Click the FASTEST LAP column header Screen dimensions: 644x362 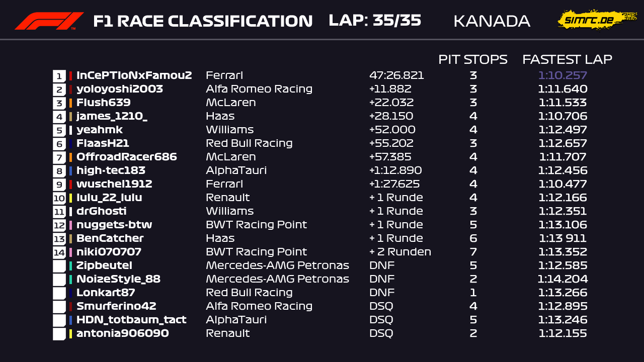tap(567, 59)
